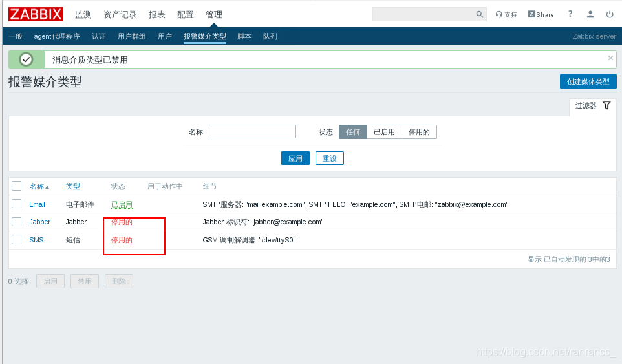Select the 任何 status filter option
This screenshot has height=364, width=622.
tap(352, 132)
